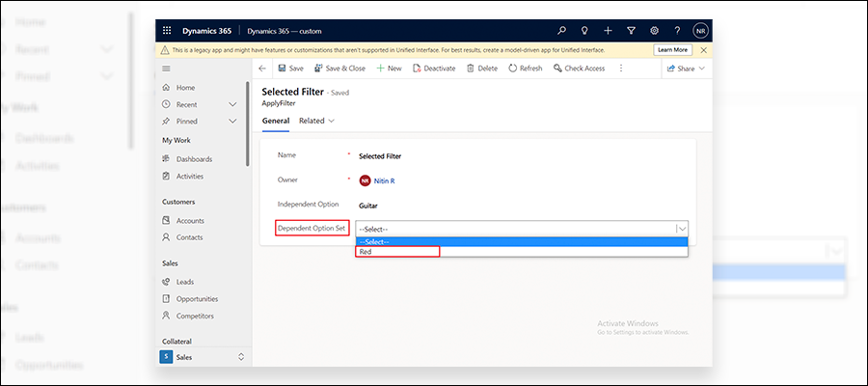Choose Red in the dropdown list
The image size is (868, 386).
click(x=522, y=252)
